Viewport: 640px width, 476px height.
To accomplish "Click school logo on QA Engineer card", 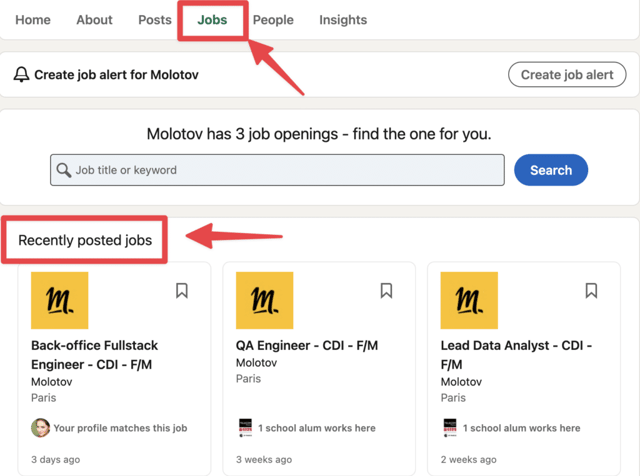I will [245, 428].
